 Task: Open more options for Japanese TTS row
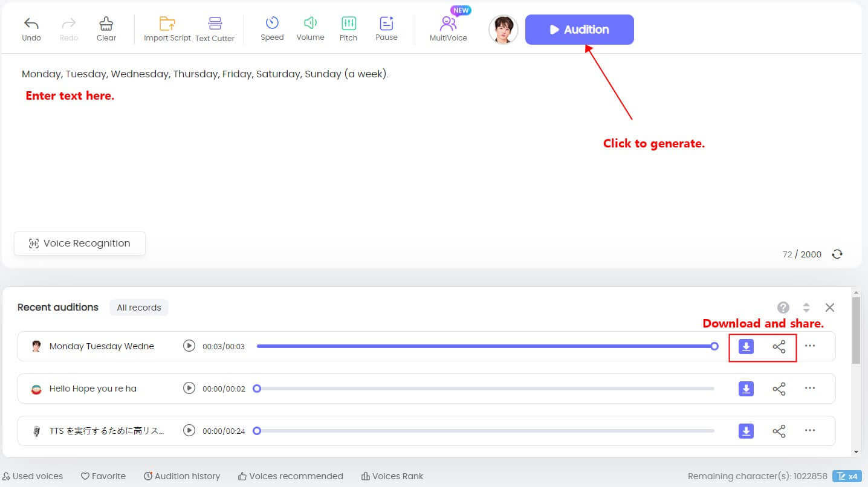pyautogui.click(x=810, y=431)
